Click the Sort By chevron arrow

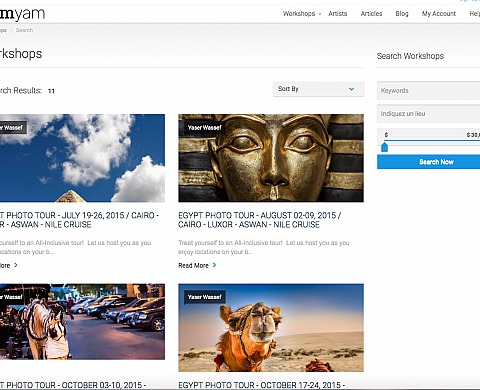point(351,89)
